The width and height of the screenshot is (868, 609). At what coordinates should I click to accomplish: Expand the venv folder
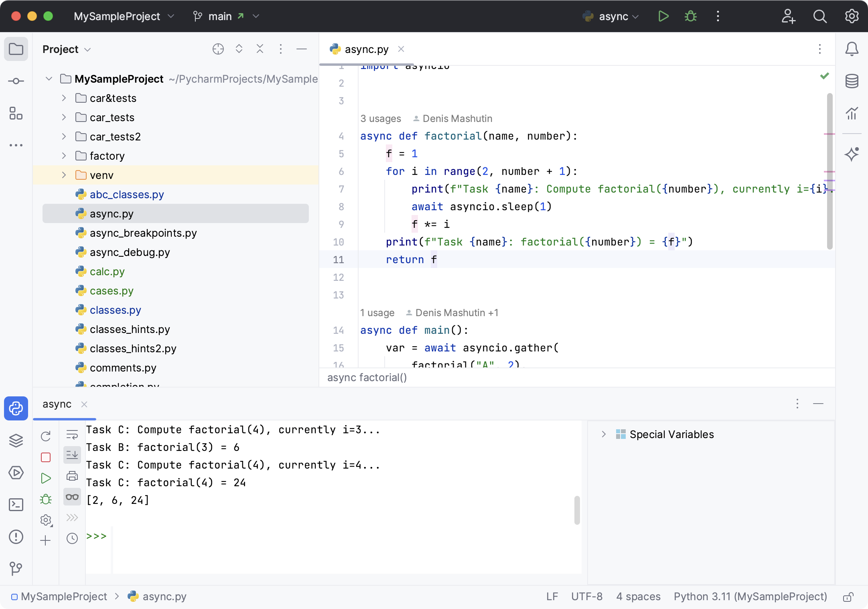click(64, 175)
